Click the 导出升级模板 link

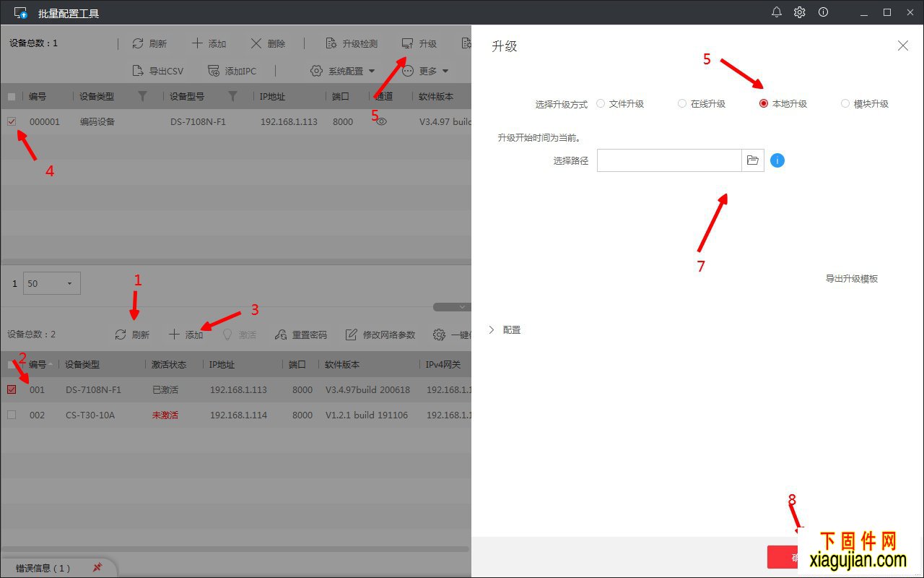[852, 278]
